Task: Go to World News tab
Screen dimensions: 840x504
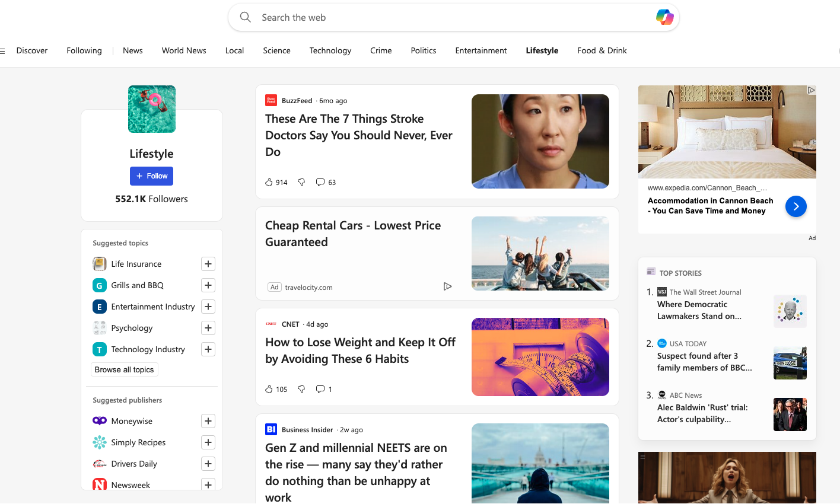Action: point(184,51)
